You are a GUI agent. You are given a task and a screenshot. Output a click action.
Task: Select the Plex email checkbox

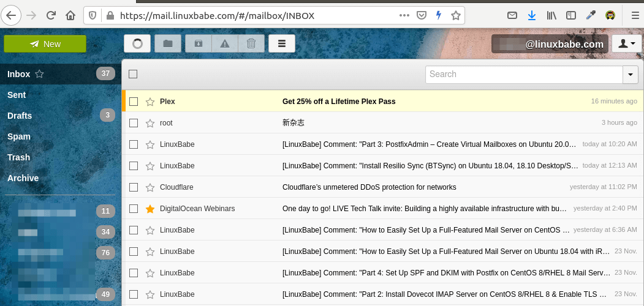coord(134,102)
